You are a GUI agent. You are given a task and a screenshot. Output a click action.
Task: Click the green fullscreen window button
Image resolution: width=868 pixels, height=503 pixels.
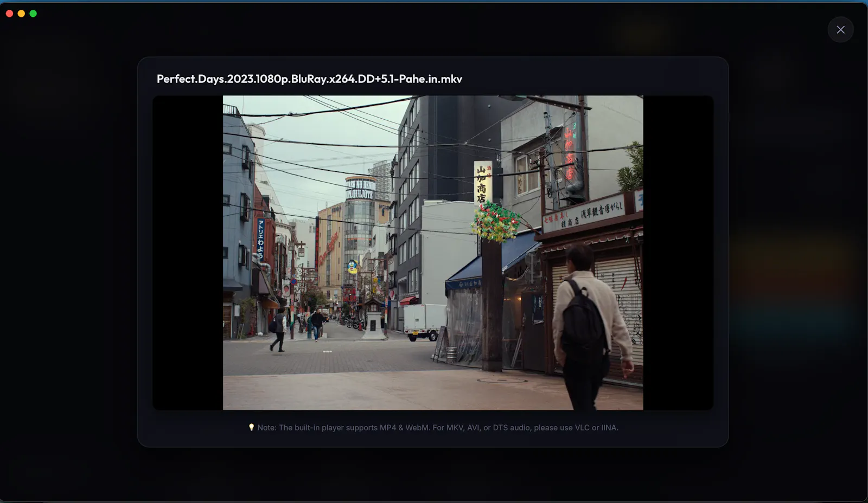[33, 14]
